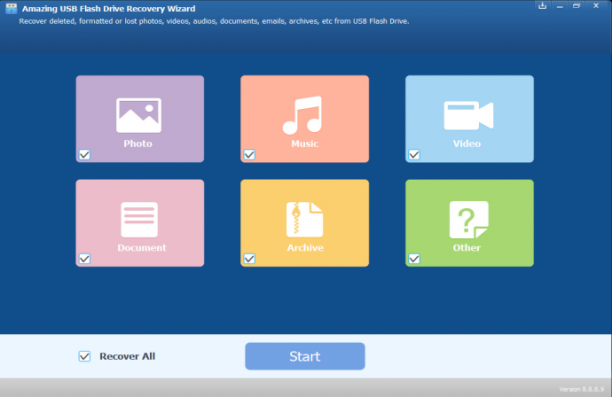The width and height of the screenshot is (612, 397).
Task: Click the Photo label text
Action: coord(138,144)
